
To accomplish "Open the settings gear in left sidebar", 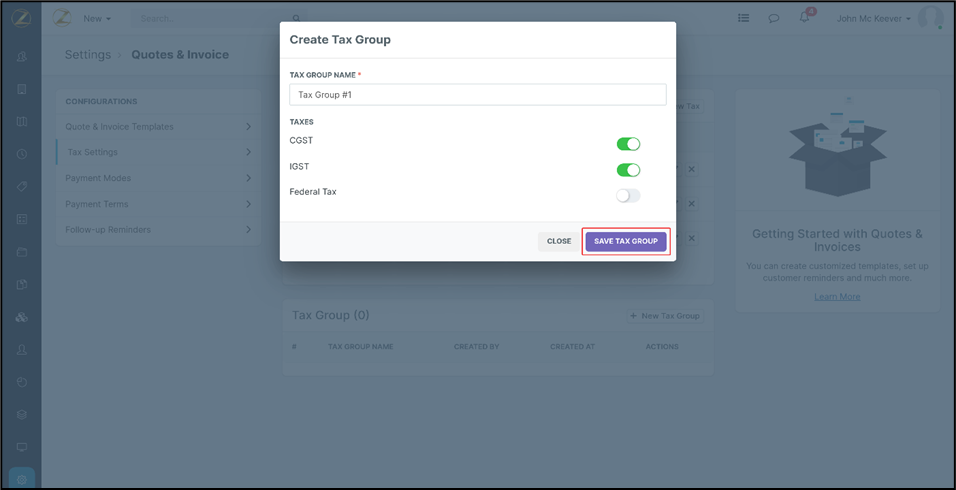I will 22,480.
